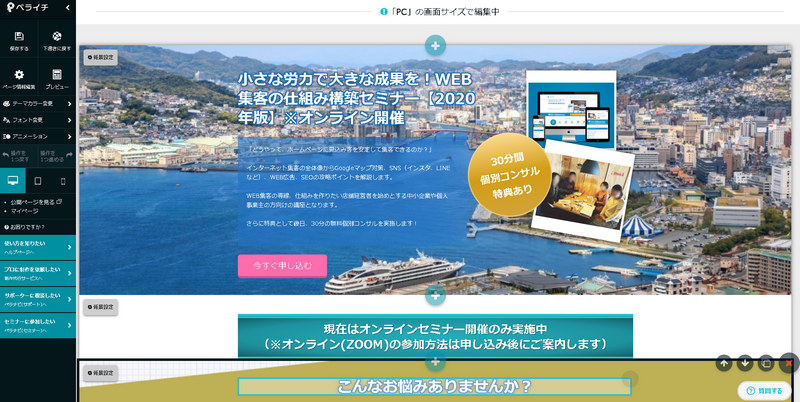Open 公開ページを見る link
This screenshot has width=800, height=402.
36,202
